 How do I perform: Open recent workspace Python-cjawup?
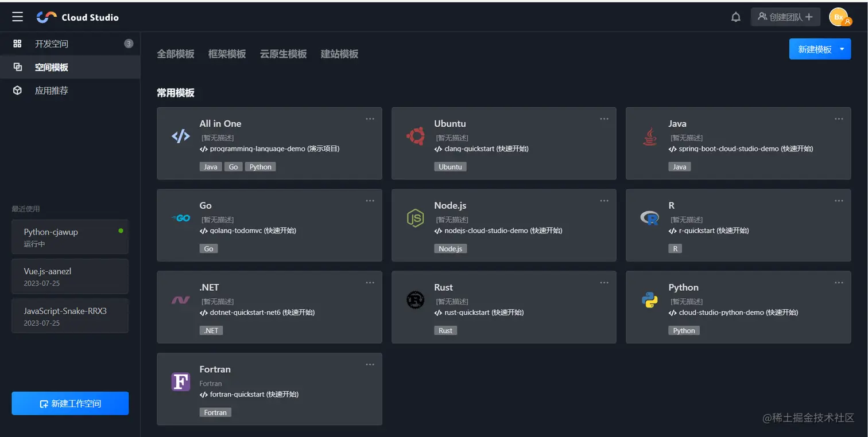70,237
